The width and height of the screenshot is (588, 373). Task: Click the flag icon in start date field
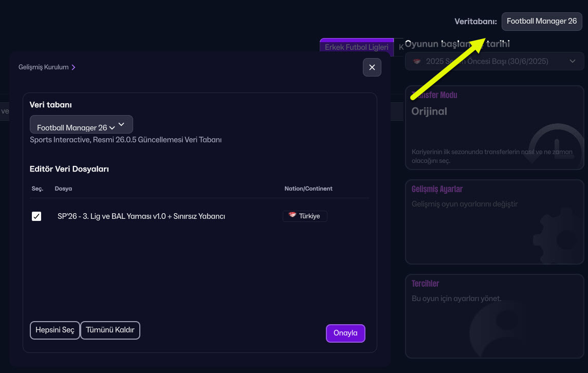417,62
